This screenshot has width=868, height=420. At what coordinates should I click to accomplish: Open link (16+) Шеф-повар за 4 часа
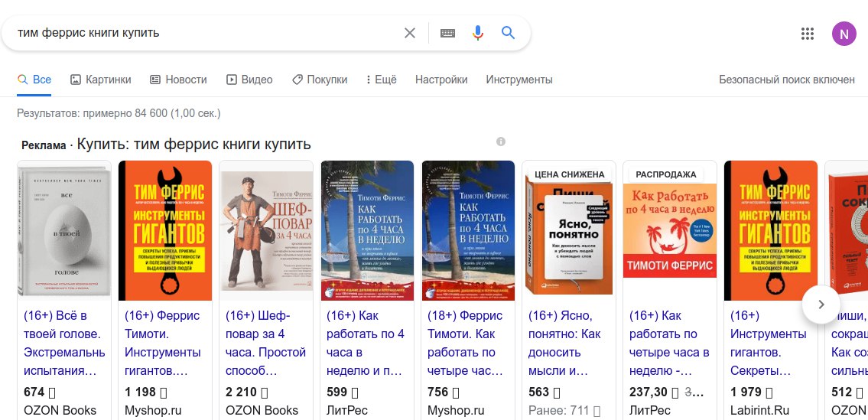(265, 343)
